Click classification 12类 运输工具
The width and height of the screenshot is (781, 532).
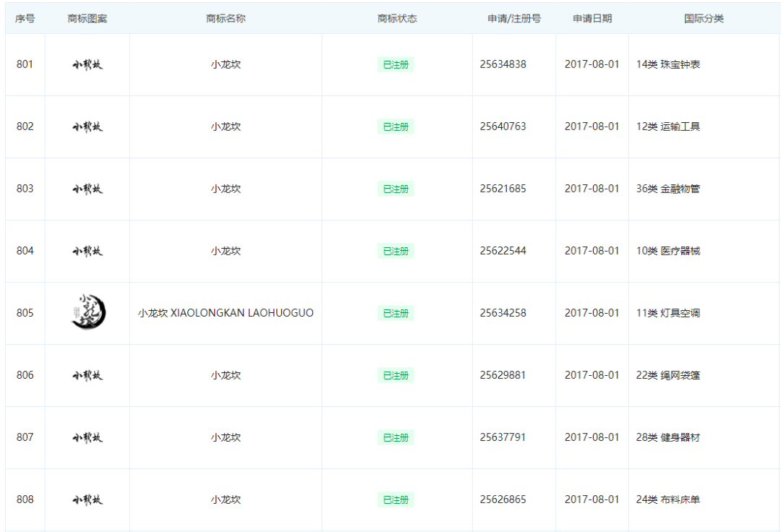pyautogui.click(x=668, y=127)
